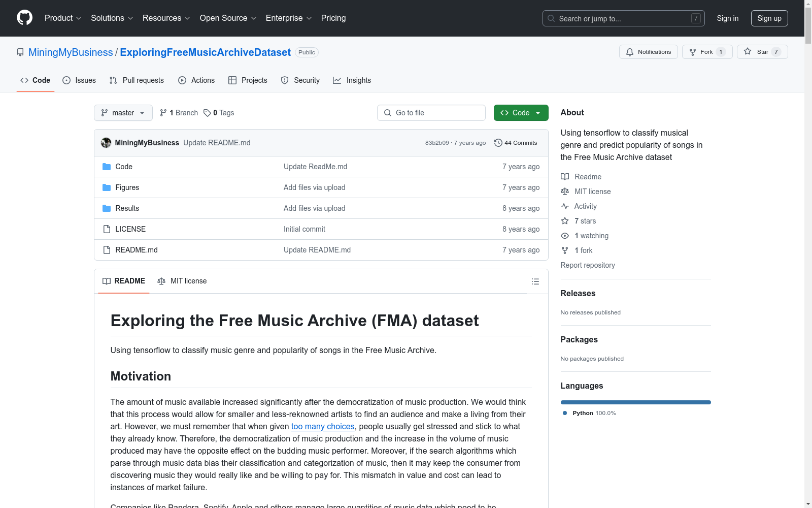Open commit hash 83b2b09
The width and height of the screenshot is (812, 508).
[437, 143]
